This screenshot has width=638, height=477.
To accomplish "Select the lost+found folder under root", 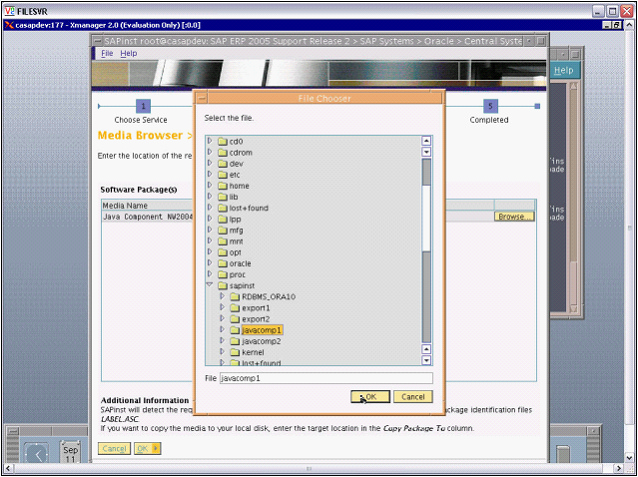I will (248, 208).
